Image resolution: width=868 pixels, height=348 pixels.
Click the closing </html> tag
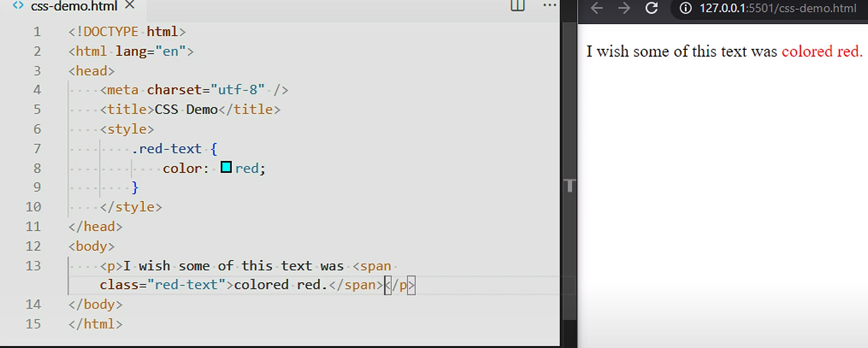tap(96, 324)
